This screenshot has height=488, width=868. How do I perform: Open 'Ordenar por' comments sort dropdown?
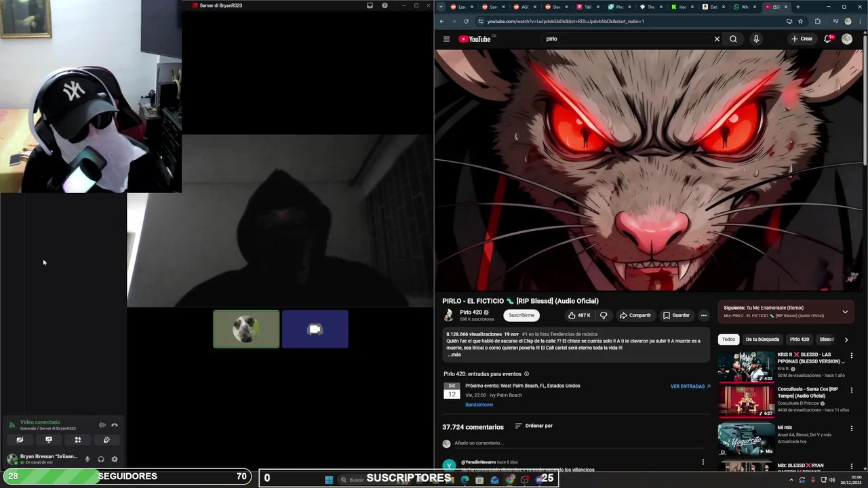click(x=534, y=426)
